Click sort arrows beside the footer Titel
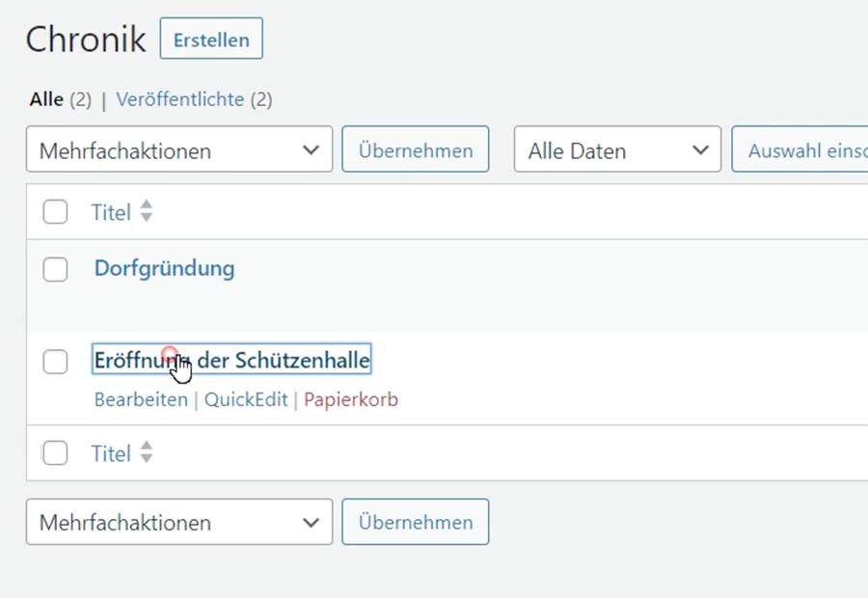Image resolution: width=868 pixels, height=598 pixels. [147, 453]
